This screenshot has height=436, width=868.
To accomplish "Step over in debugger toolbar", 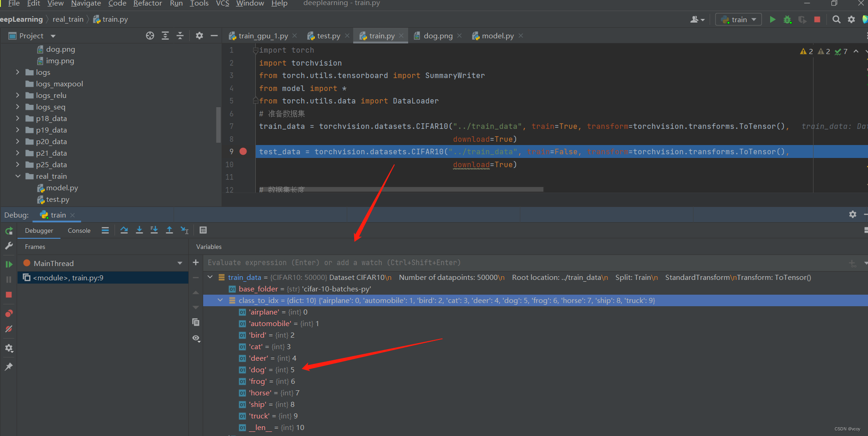I will tap(124, 230).
